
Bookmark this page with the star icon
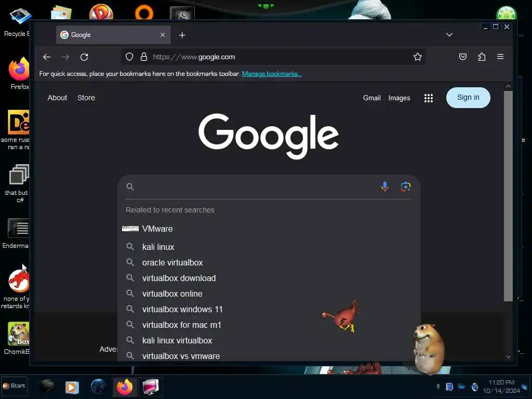[x=417, y=57]
